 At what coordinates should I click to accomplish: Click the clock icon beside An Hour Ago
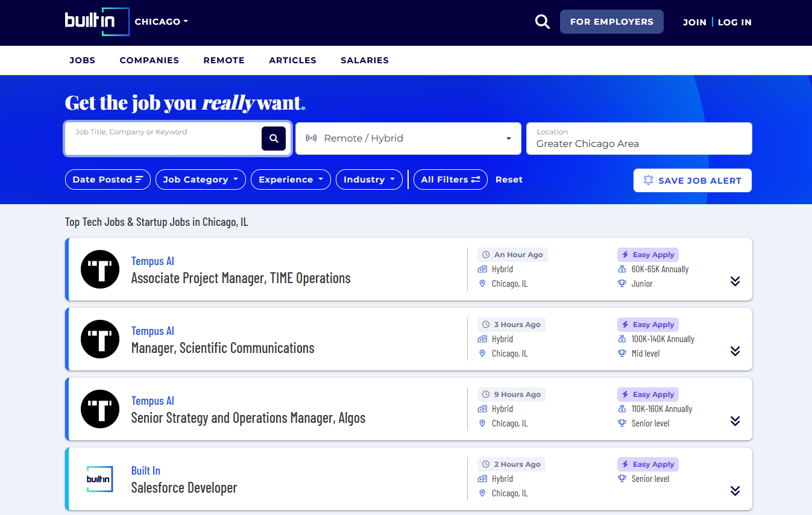486,255
